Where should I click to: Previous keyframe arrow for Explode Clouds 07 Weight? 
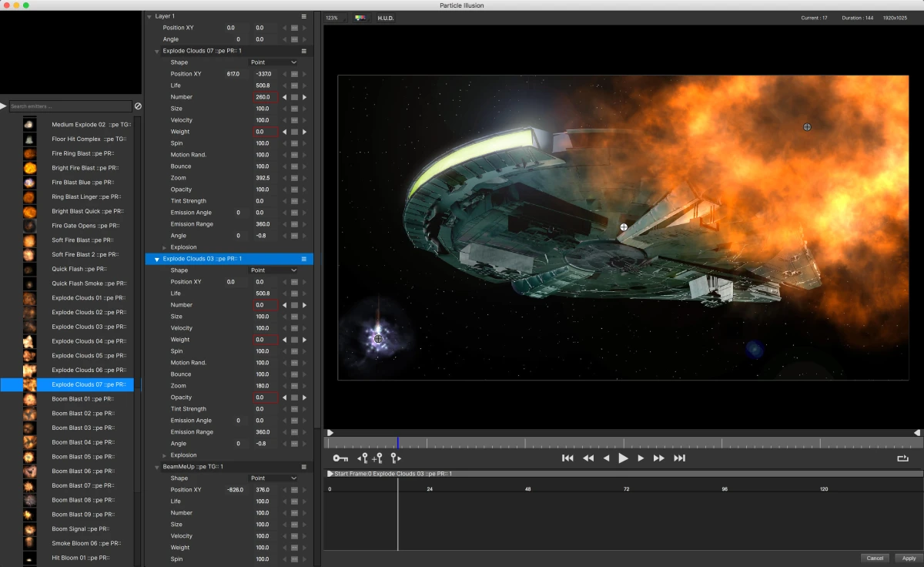click(x=283, y=132)
